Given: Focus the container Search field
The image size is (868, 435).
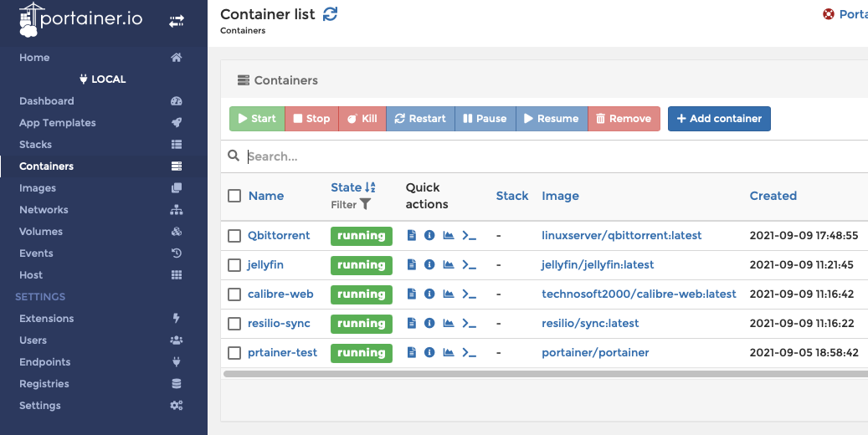Looking at the screenshot, I should tap(553, 156).
